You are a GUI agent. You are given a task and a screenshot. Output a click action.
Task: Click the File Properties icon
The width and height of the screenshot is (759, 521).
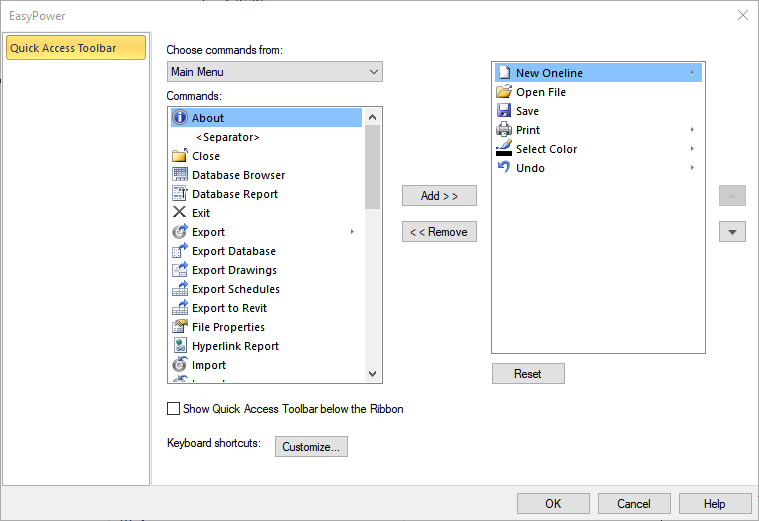tap(180, 327)
